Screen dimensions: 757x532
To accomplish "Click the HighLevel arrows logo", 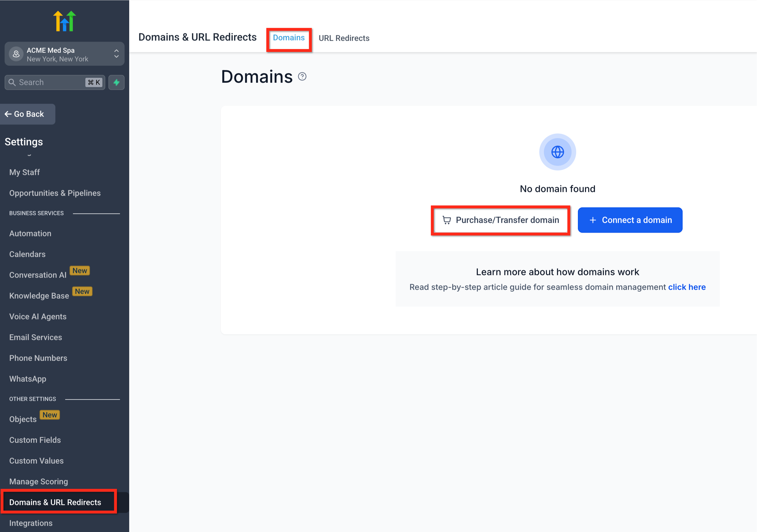I will pyautogui.click(x=65, y=21).
